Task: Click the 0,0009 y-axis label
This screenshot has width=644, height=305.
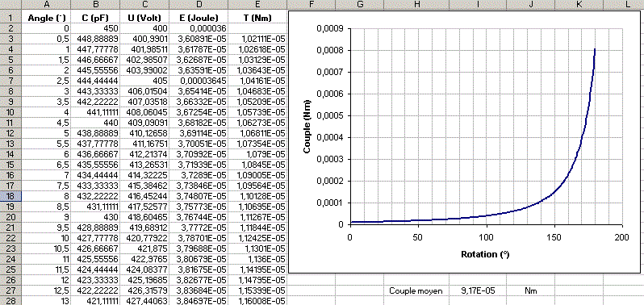Action: pos(330,29)
